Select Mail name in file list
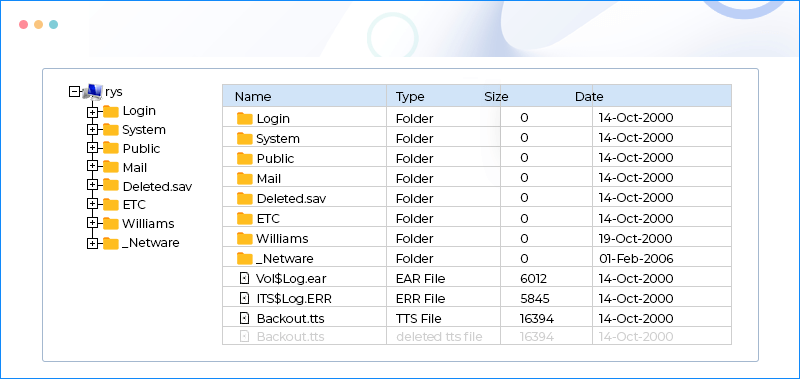Image resolution: width=800 pixels, height=379 pixels. point(269,179)
